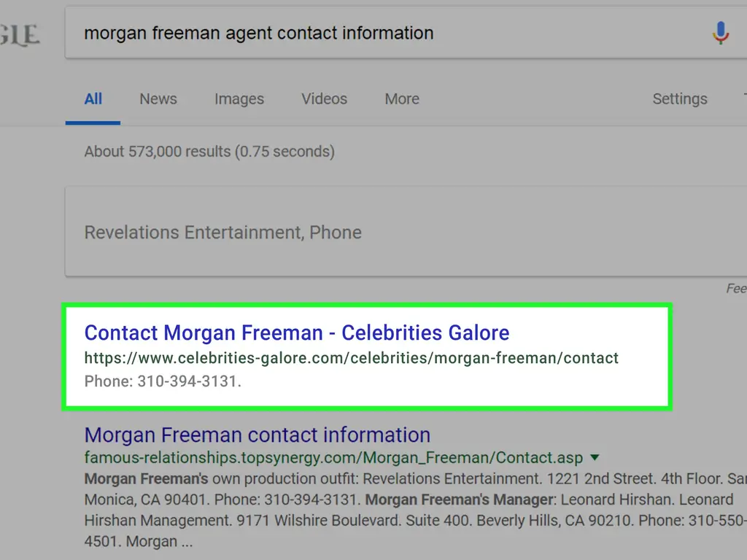Click the bold Morgan Freeman's Manager text
Viewport: 747px width, 560px height.
pos(460,499)
